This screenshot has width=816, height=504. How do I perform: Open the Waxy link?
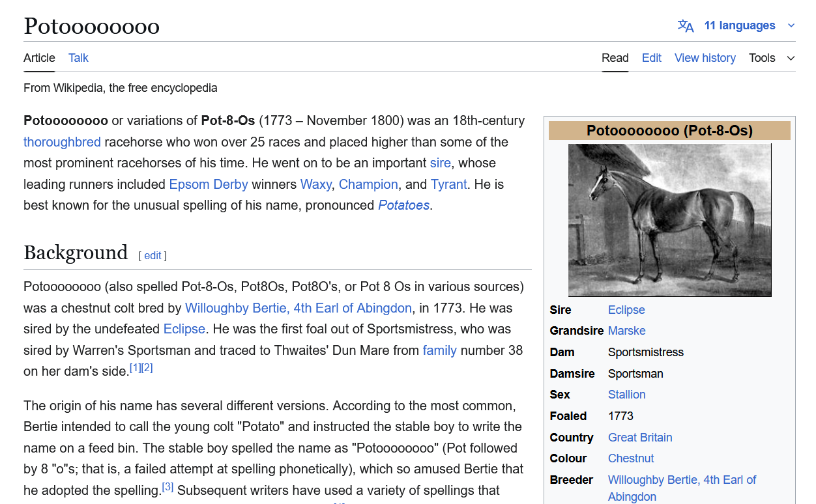tap(316, 184)
